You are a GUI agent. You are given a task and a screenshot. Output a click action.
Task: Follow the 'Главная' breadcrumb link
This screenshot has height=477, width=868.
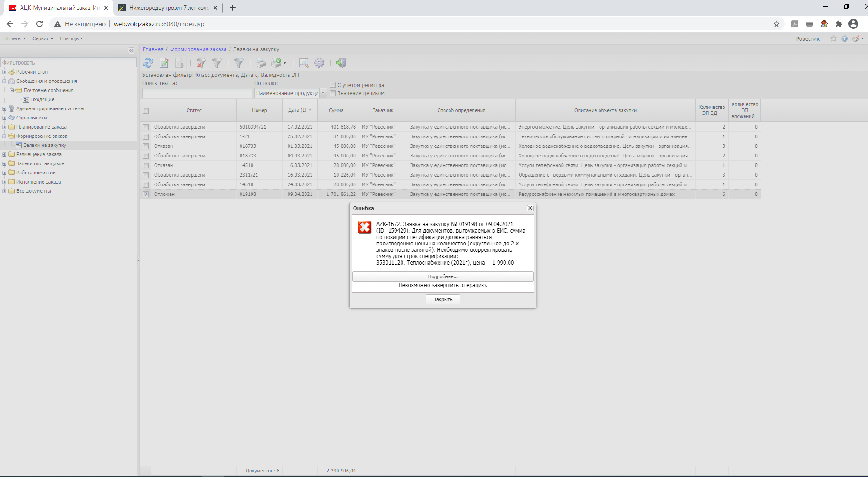153,49
